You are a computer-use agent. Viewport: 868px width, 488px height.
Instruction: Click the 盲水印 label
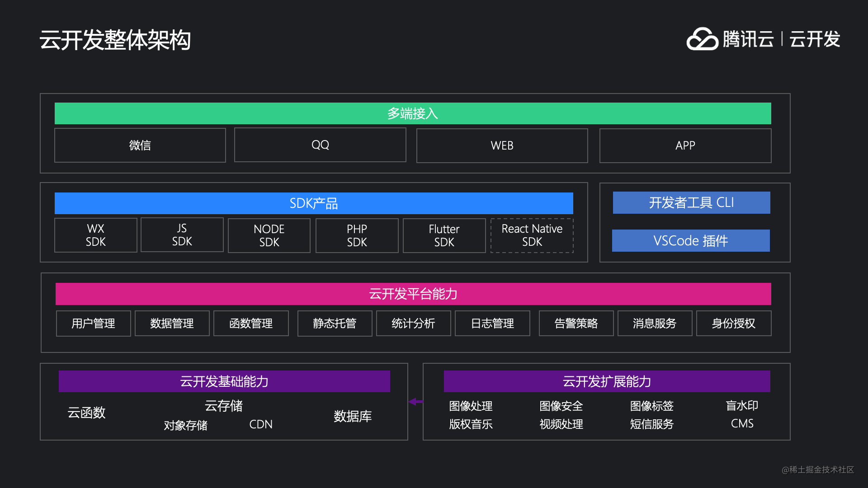[742, 405]
